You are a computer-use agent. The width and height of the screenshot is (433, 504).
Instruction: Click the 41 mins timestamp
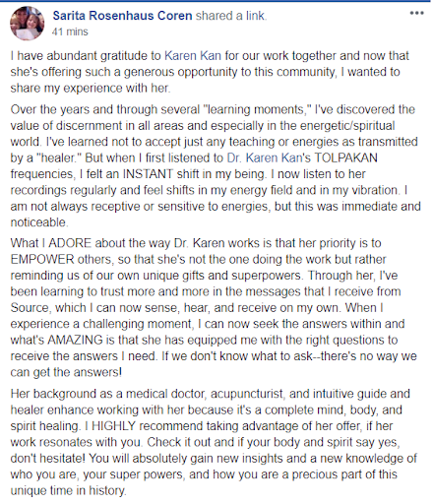click(x=70, y=31)
